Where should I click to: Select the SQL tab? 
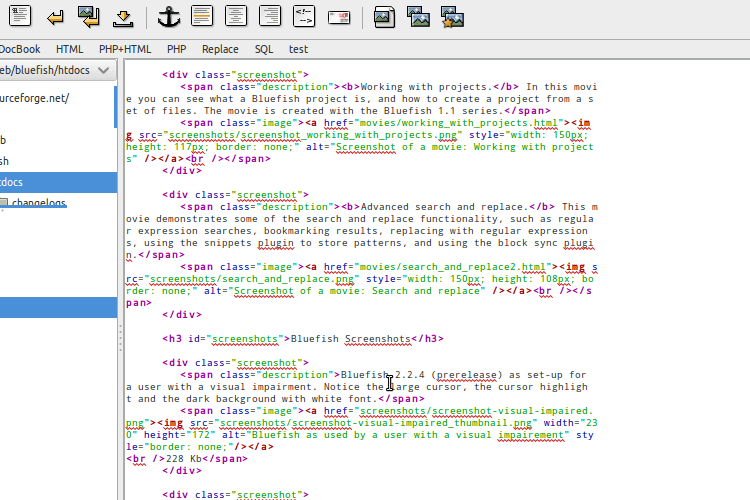[263, 48]
